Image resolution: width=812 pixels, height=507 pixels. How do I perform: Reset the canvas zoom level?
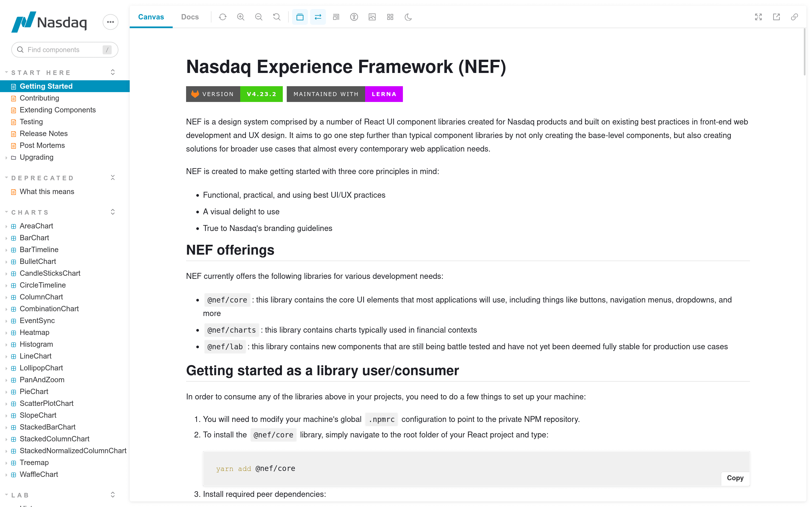tap(277, 17)
